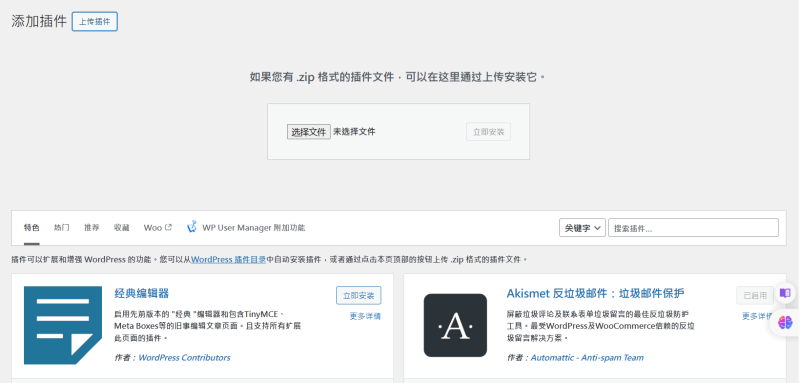800x383 pixels.
Task: Switch to the 推荐 tab
Action: tap(92, 228)
